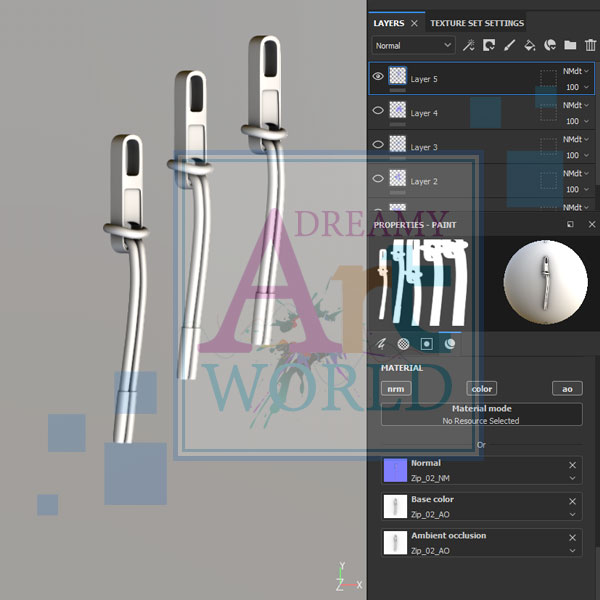Hide Layer 5 with its eye icon

pyautogui.click(x=378, y=76)
